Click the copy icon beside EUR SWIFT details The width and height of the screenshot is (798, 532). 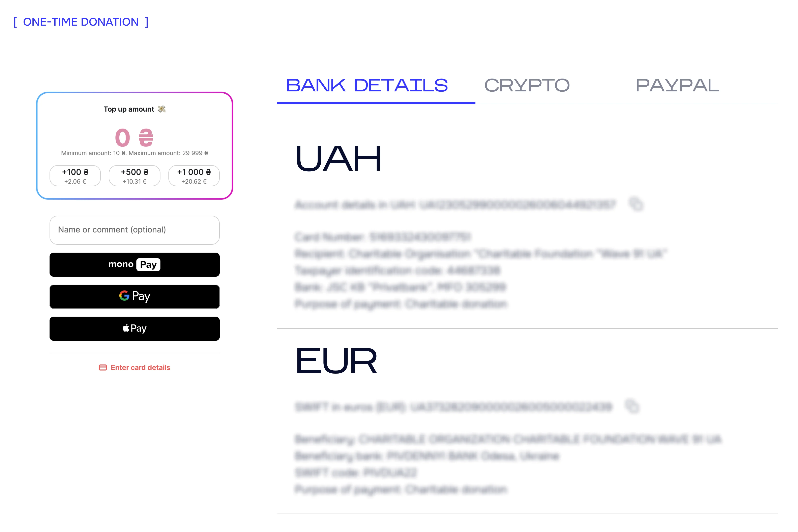point(632,406)
